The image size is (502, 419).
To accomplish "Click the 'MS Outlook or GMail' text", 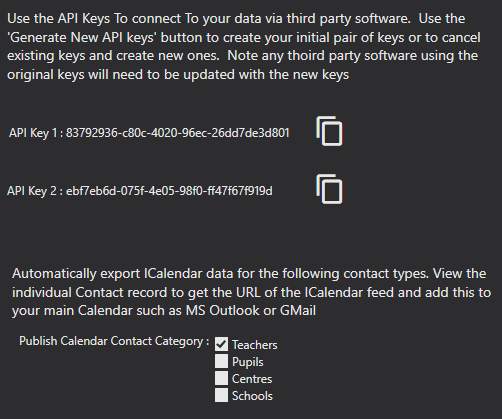I will (x=250, y=310).
